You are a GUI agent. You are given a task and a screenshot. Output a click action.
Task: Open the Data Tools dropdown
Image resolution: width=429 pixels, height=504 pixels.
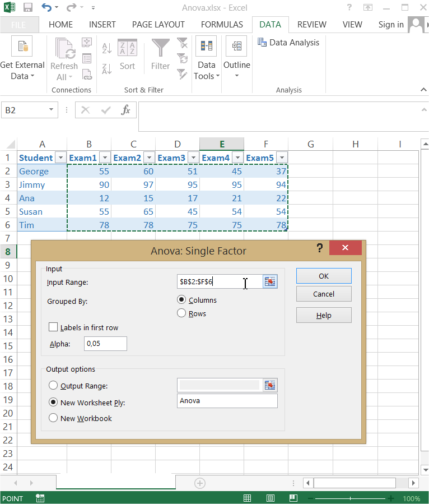pos(207,58)
